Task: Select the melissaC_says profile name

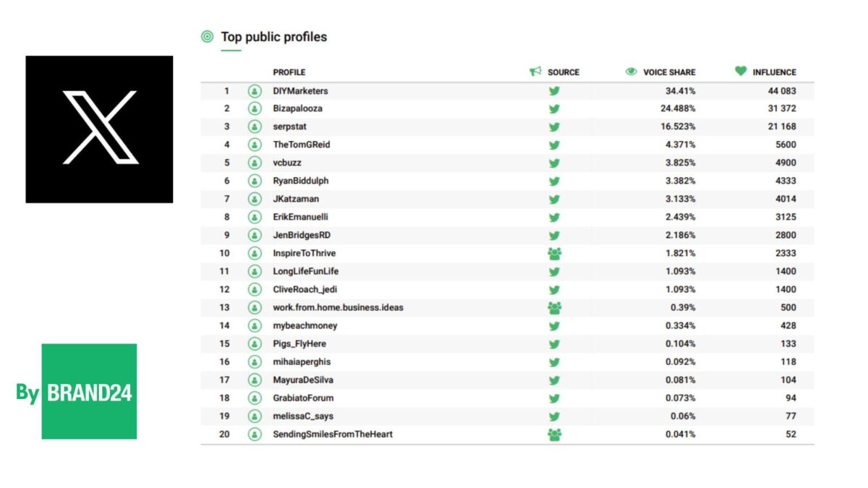Action: (x=303, y=416)
